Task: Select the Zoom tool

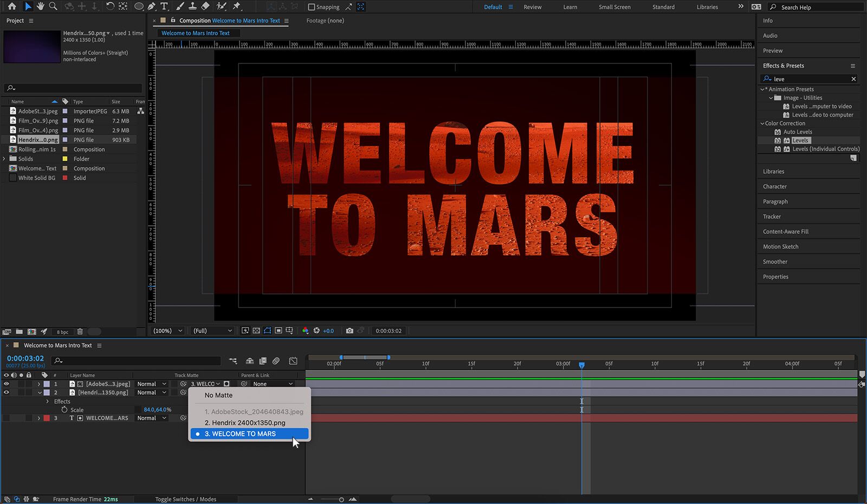Action: click(x=53, y=6)
